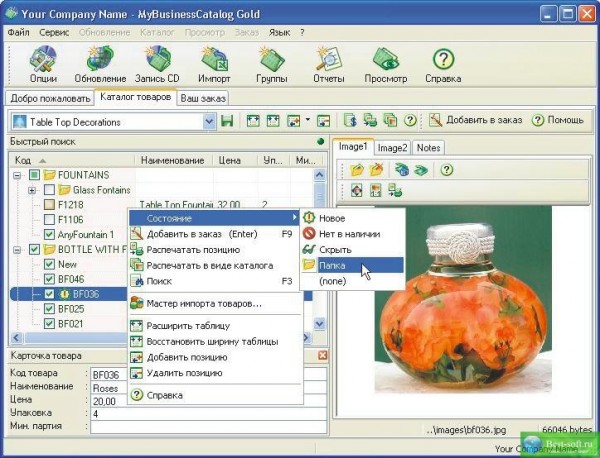Uncheck the BF046 checkbox

point(49,279)
